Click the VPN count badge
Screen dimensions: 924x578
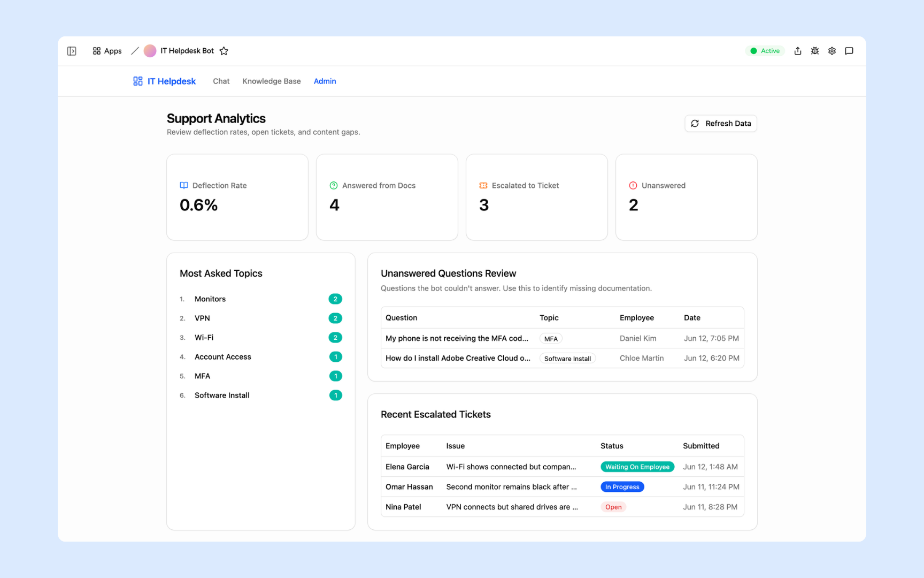coord(335,318)
